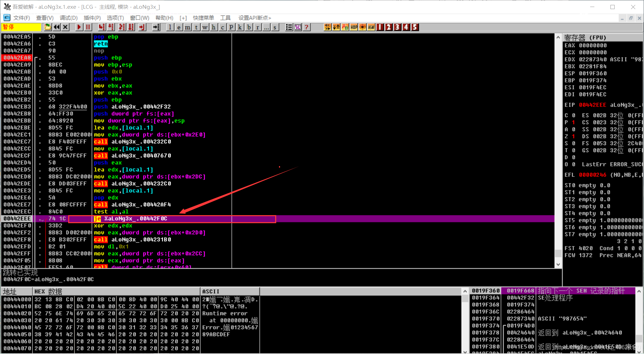This screenshot has width=644, height=354.
Task: Click the HBP hardware breakpoint plugin icon
Action: [x=353, y=27]
